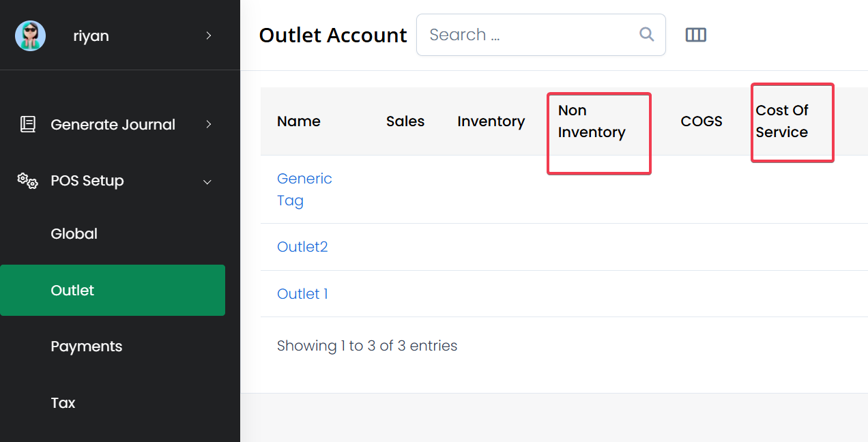The height and width of the screenshot is (442, 868).
Task: Open the column visibility toggle icon
Action: click(695, 35)
